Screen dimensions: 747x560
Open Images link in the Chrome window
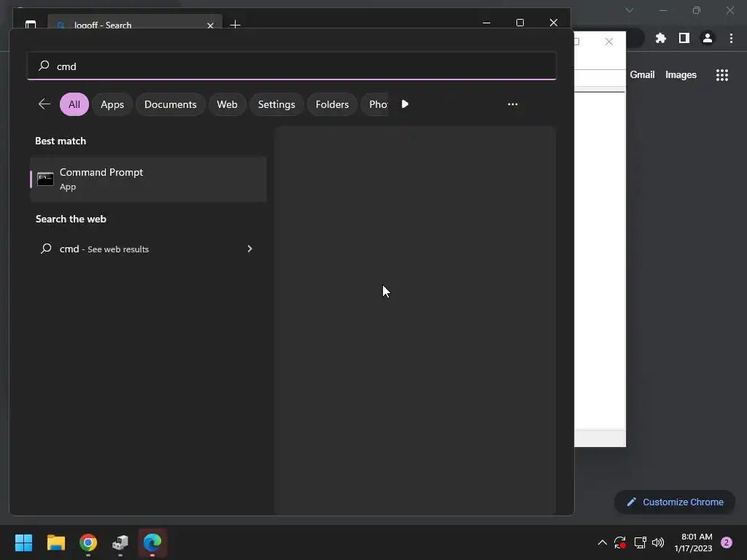point(681,75)
